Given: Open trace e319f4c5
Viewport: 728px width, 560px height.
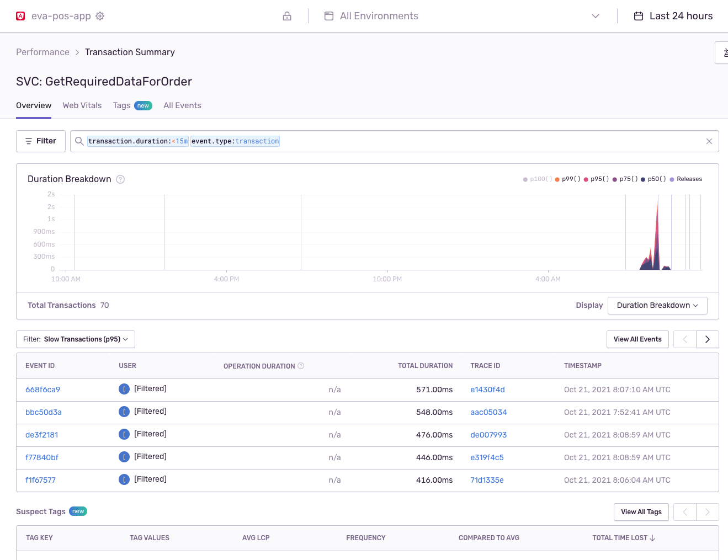Looking at the screenshot, I should [487, 457].
